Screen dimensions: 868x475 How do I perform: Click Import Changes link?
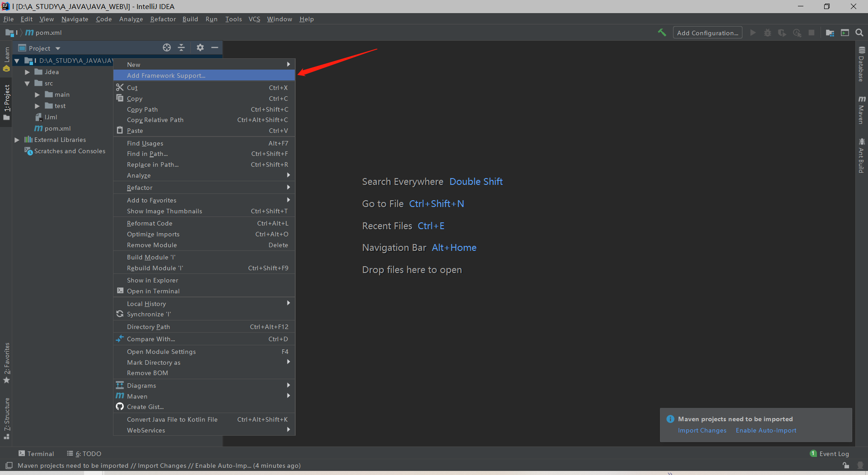click(x=702, y=430)
